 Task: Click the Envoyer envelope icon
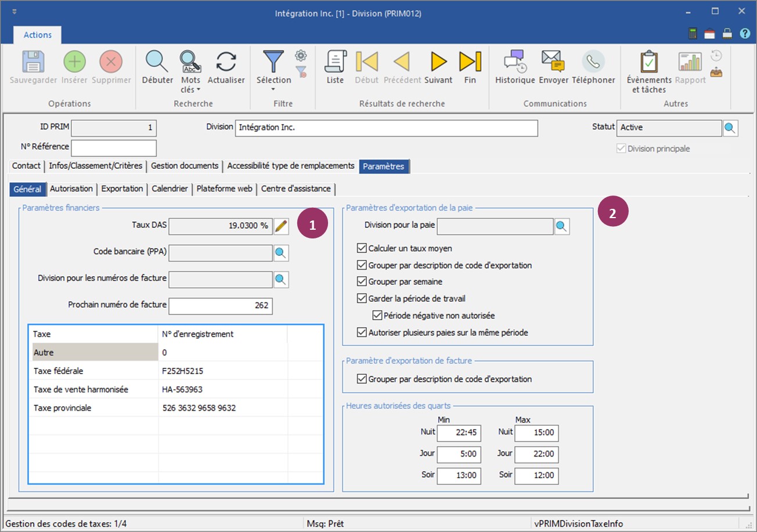click(x=553, y=61)
